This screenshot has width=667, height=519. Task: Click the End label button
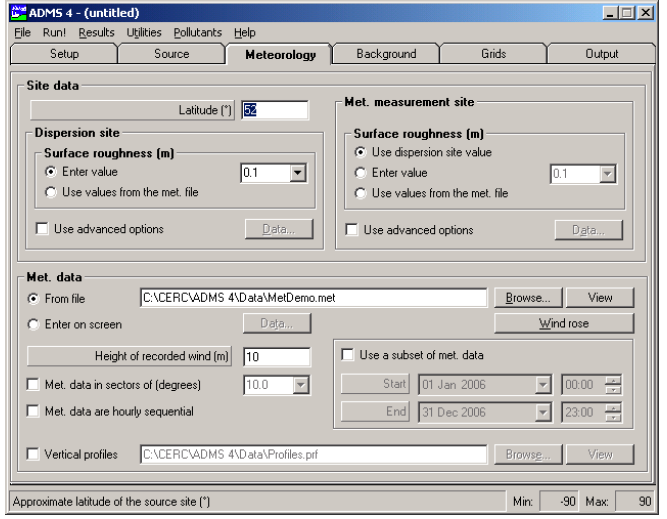[x=375, y=411]
